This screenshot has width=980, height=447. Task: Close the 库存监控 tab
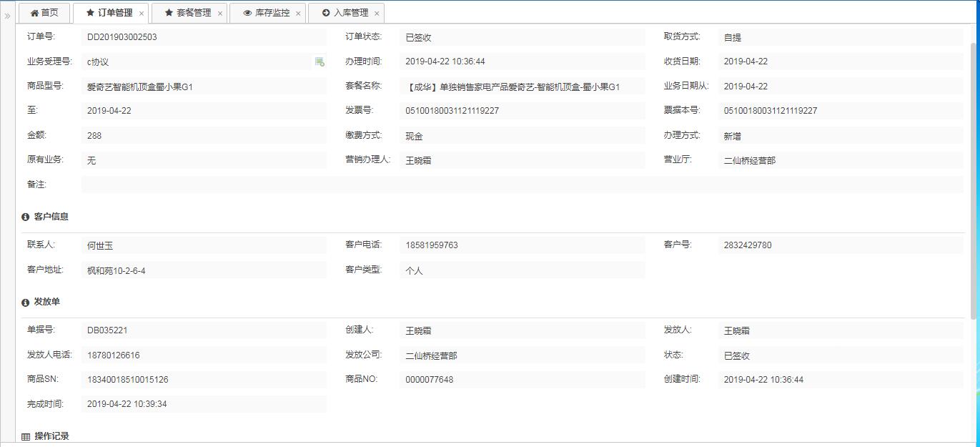[299, 14]
